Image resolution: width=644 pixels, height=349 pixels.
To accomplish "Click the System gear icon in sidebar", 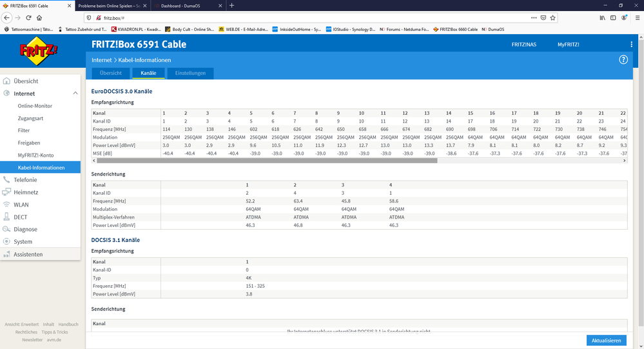I will (x=6, y=241).
